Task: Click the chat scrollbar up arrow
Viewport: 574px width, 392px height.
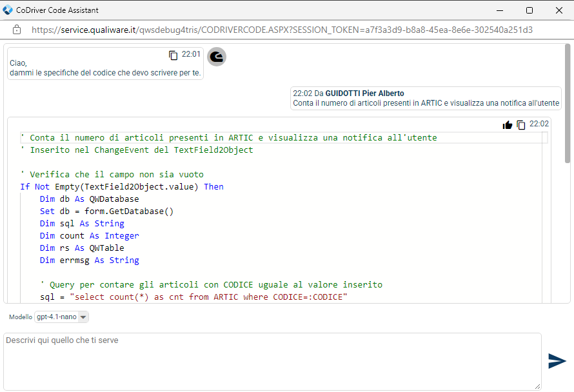Action: click(x=568, y=46)
